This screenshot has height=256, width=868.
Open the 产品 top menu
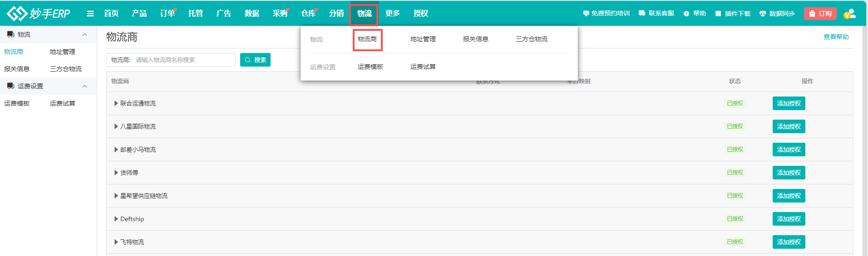139,14
